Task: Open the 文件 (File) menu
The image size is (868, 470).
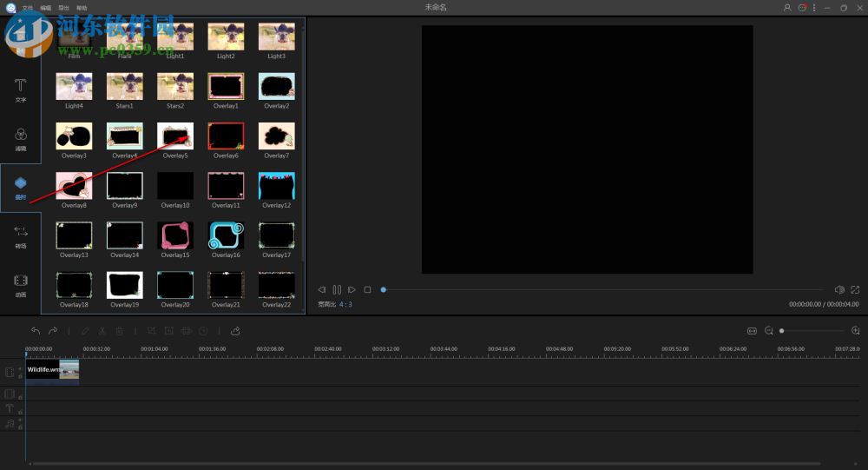Action: point(27,8)
